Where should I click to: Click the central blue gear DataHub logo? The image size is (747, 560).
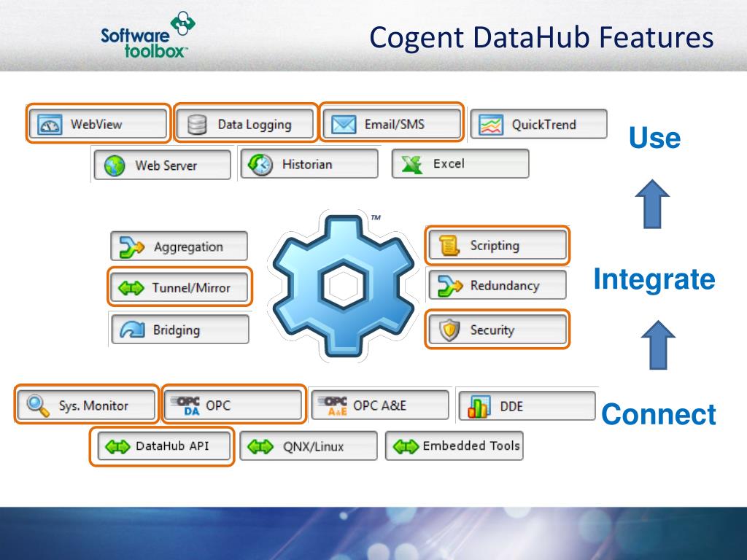pos(344,286)
